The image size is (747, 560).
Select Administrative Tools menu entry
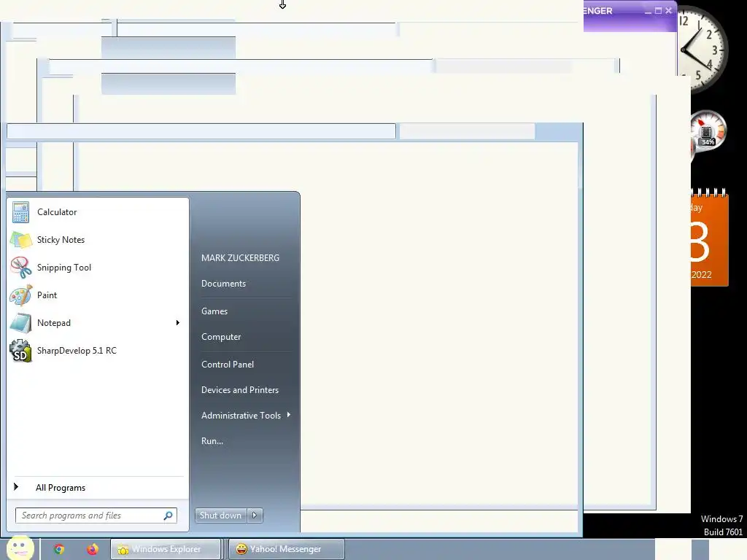pos(245,416)
